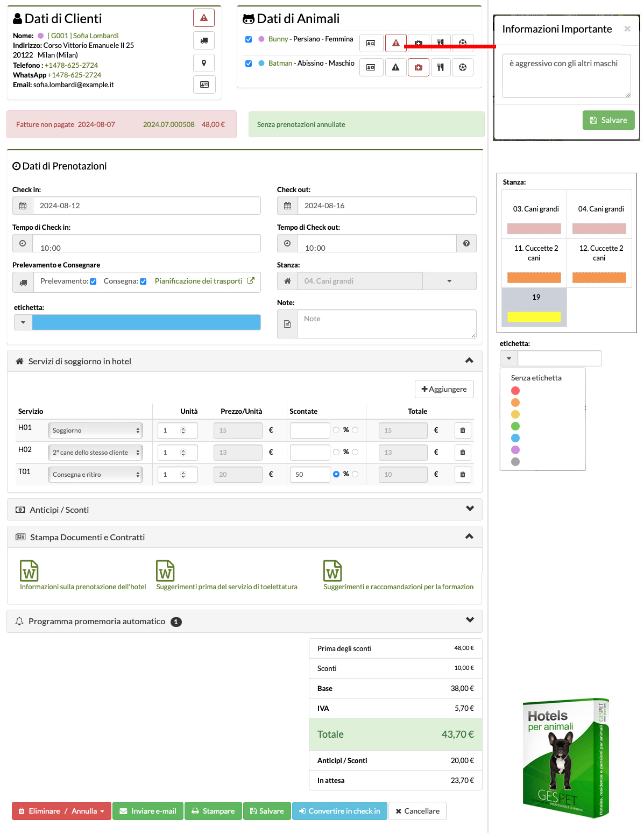Choose Senza etichetta from label list

click(536, 378)
